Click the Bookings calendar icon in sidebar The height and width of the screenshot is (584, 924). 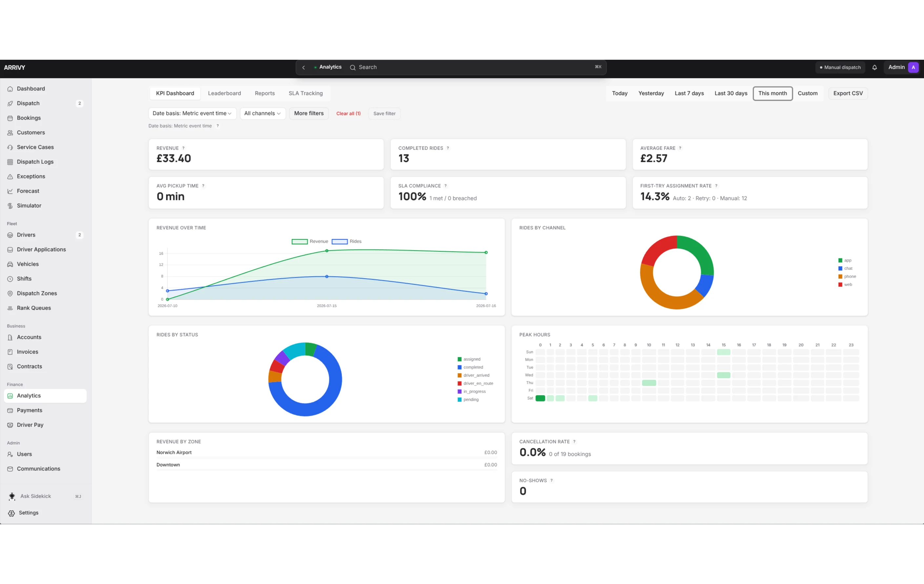tap(10, 118)
